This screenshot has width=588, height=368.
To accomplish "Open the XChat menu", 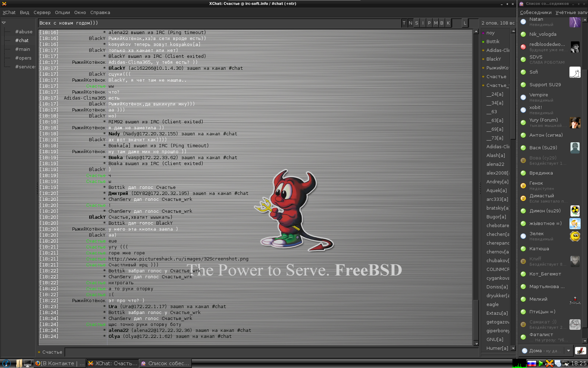I will [x=9, y=13].
